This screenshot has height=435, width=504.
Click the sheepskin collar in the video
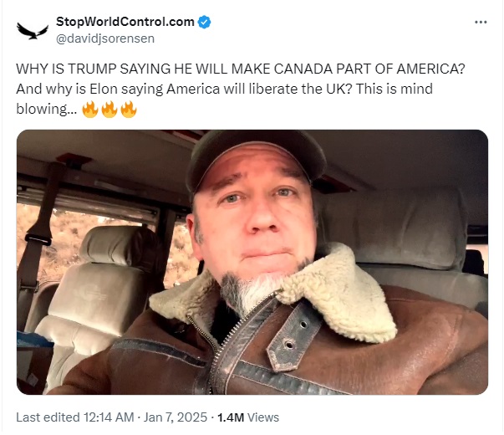[334, 293]
